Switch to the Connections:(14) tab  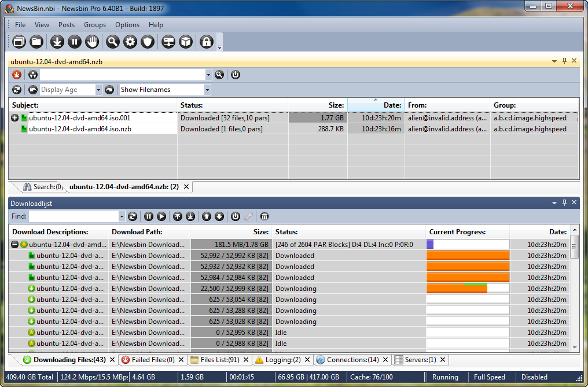coord(348,360)
